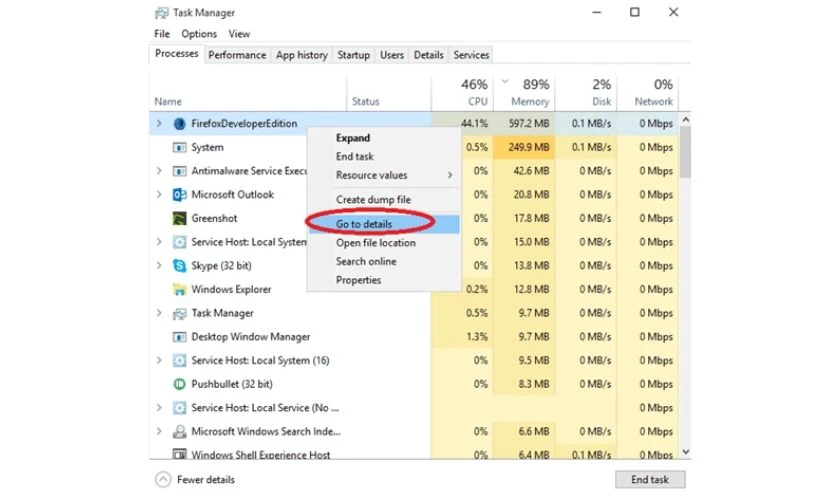The width and height of the screenshot is (840, 500).
Task: Click the Microsoft Outlook icon
Action: tap(179, 195)
